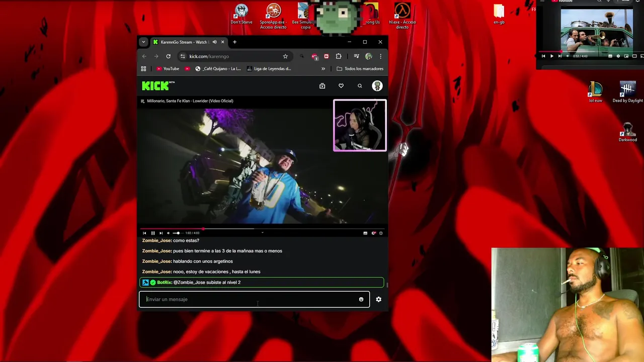Open settings gear in the YouTube player
The height and width of the screenshot is (362, 644).
click(618, 56)
